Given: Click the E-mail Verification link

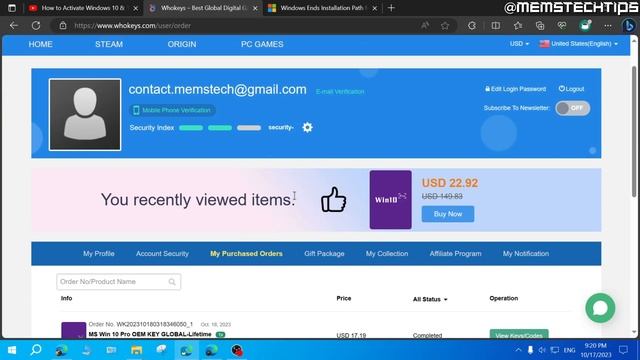Looking at the screenshot, I should pyautogui.click(x=340, y=91).
